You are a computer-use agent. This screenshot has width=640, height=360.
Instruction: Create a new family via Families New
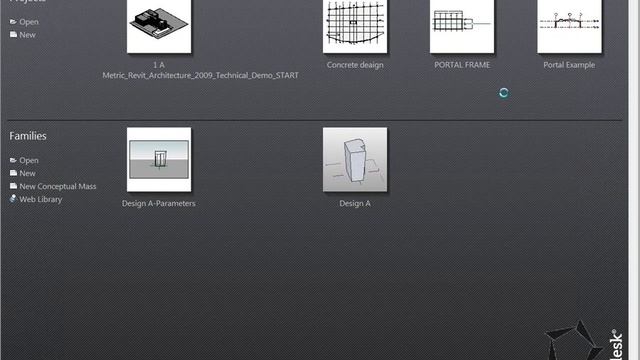click(x=27, y=173)
